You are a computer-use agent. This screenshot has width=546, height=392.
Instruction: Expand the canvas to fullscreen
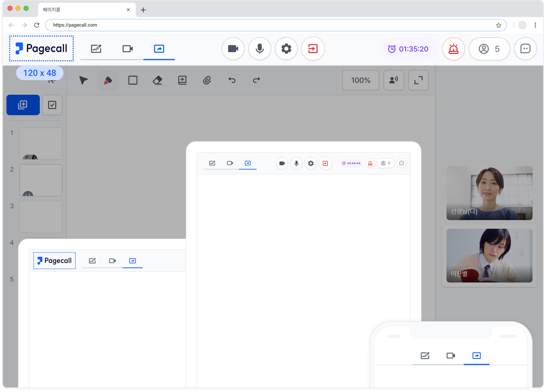coord(419,80)
